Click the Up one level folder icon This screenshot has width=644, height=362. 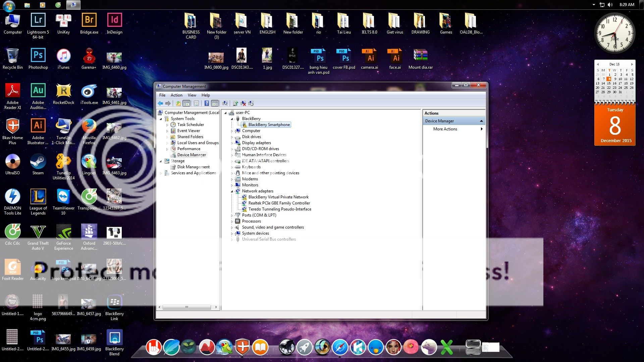pyautogui.click(x=178, y=104)
